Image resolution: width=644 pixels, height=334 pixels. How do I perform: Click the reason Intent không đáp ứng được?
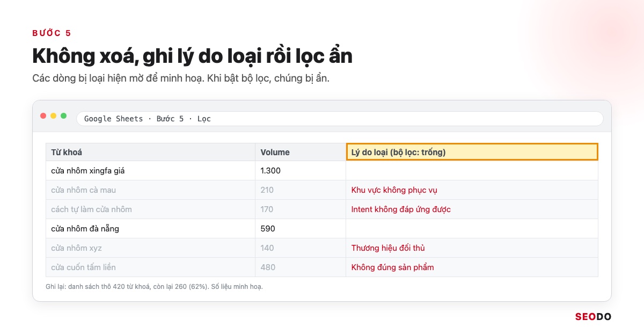tap(472, 209)
